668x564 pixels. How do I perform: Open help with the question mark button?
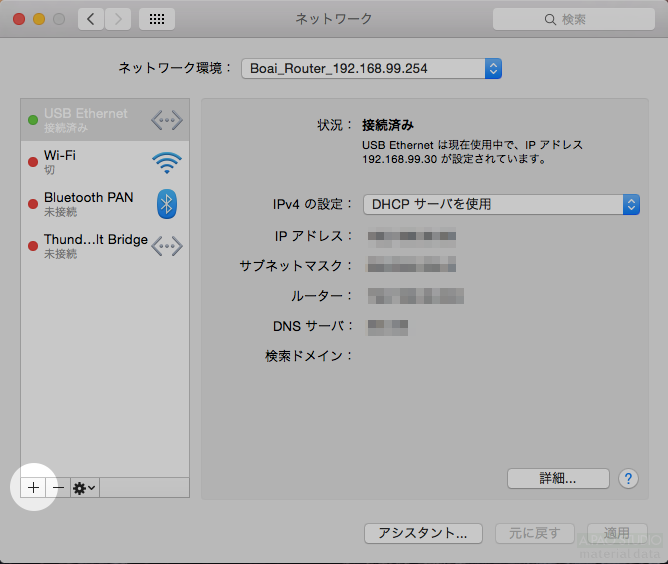628,478
